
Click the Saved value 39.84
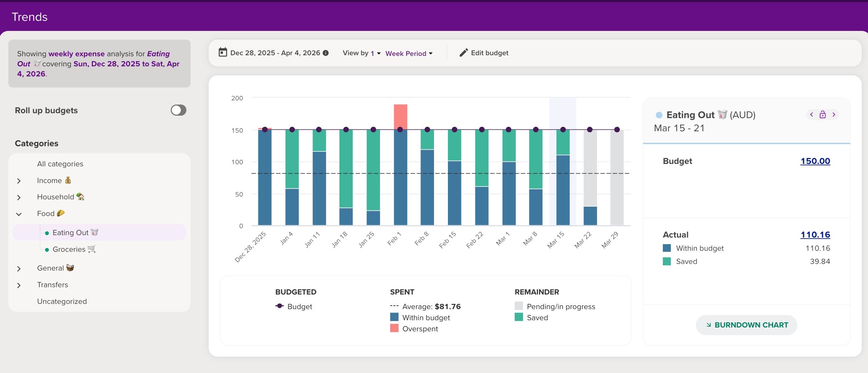(x=820, y=262)
